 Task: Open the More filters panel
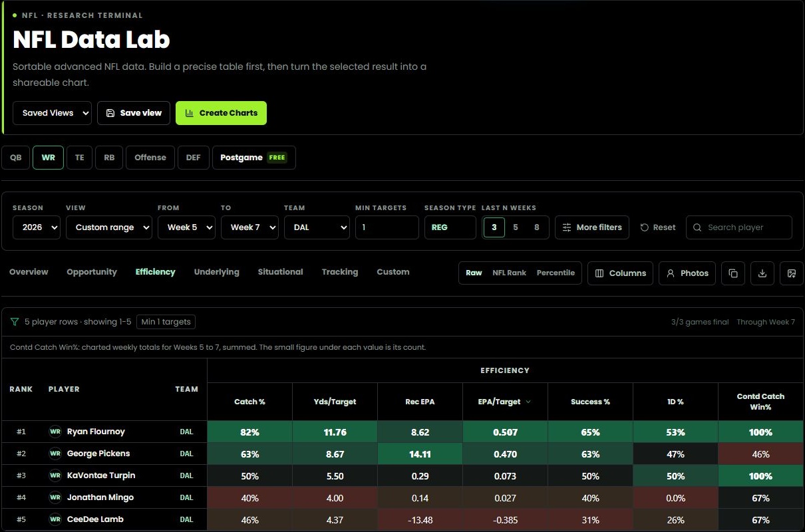click(592, 227)
